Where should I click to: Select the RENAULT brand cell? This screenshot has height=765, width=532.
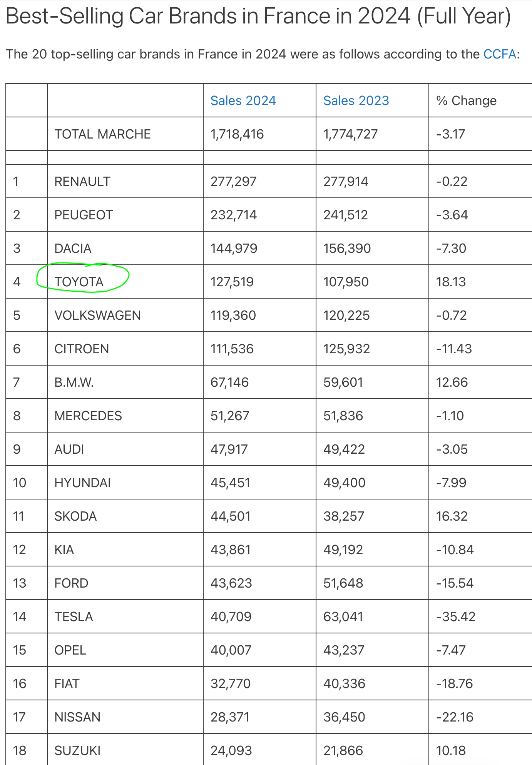(x=82, y=182)
